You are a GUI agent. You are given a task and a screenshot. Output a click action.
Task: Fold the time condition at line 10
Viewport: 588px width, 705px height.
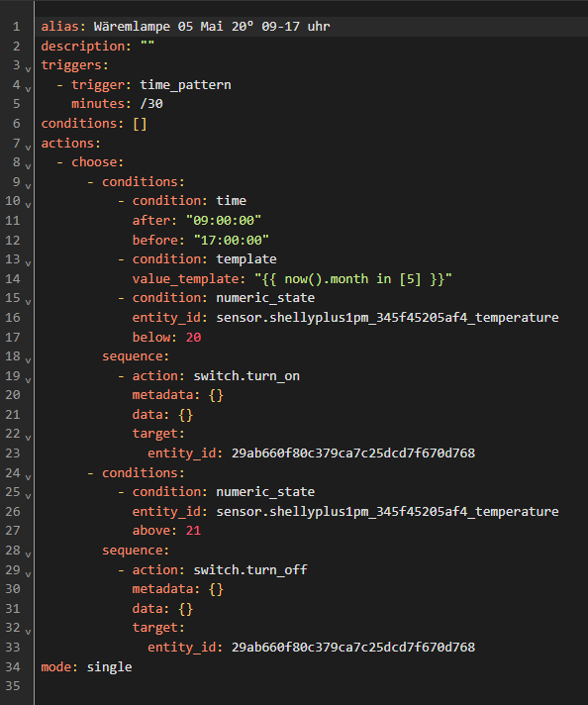(28, 205)
